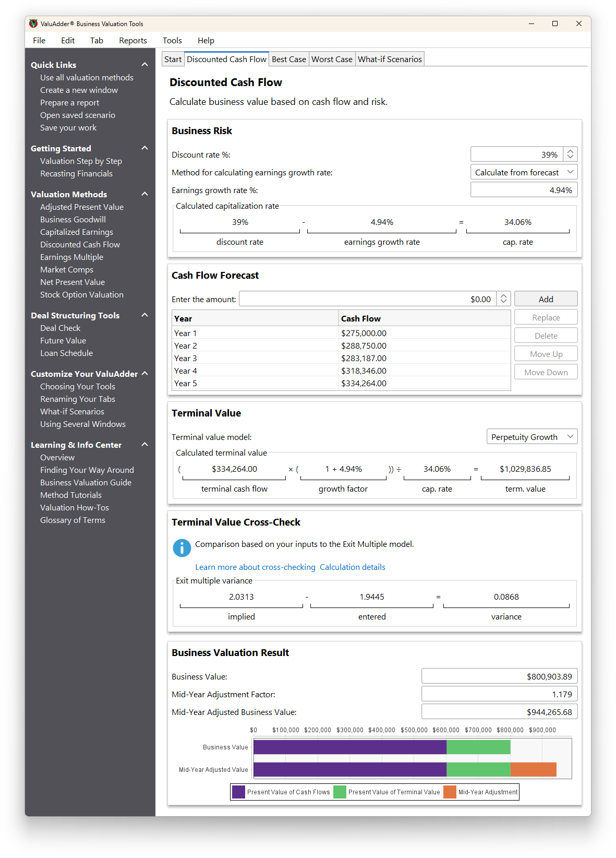Viewport: 616px width, 858px height.
Task: Click Prepare a report in Quick Links
Action: point(69,102)
